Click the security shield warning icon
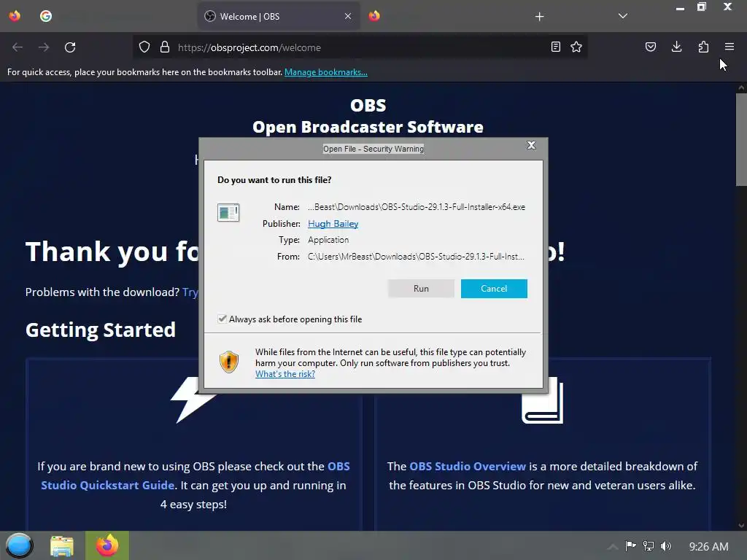The image size is (747, 560). point(228,362)
